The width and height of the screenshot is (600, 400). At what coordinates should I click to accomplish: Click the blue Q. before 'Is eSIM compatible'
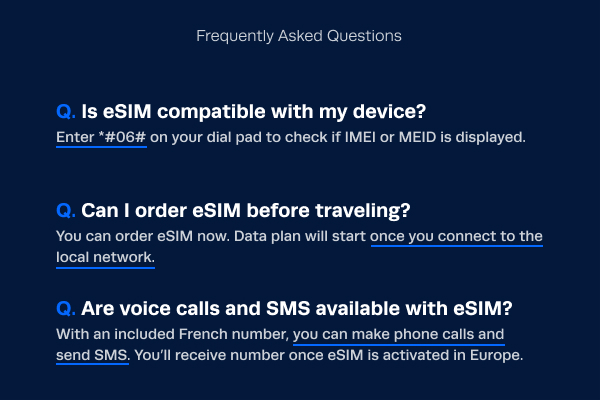pyautogui.click(x=66, y=112)
